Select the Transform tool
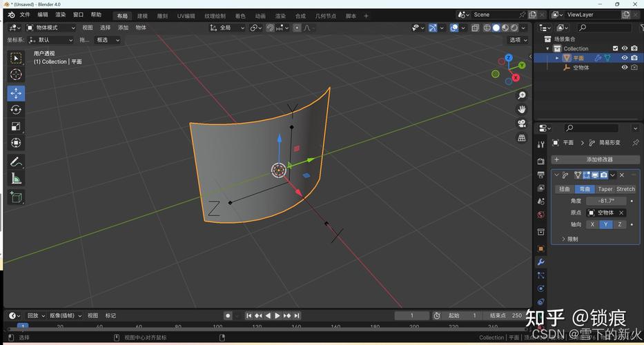 pos(16,143)
